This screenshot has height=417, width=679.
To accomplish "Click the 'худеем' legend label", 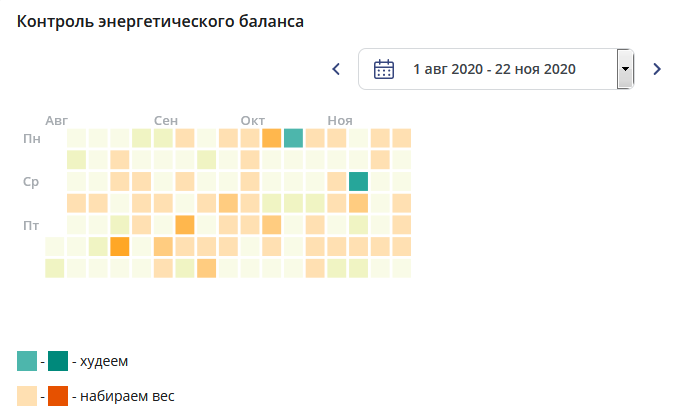I will [104, 361].
